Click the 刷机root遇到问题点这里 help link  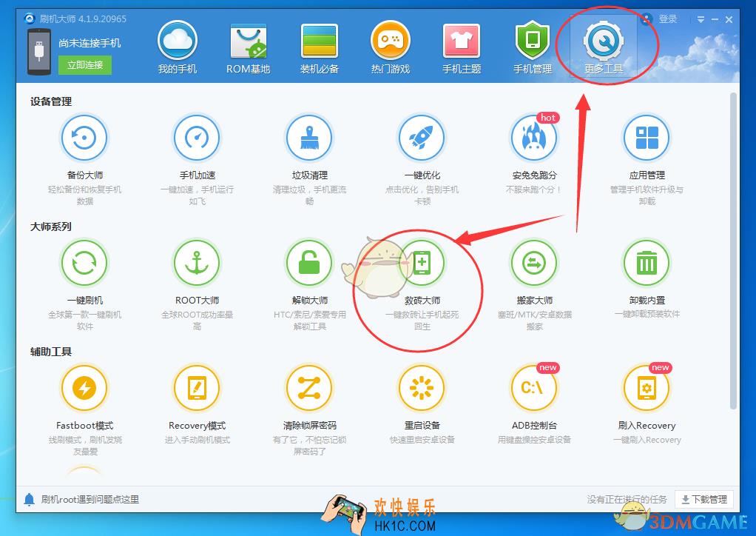click(x=90, y=499)
